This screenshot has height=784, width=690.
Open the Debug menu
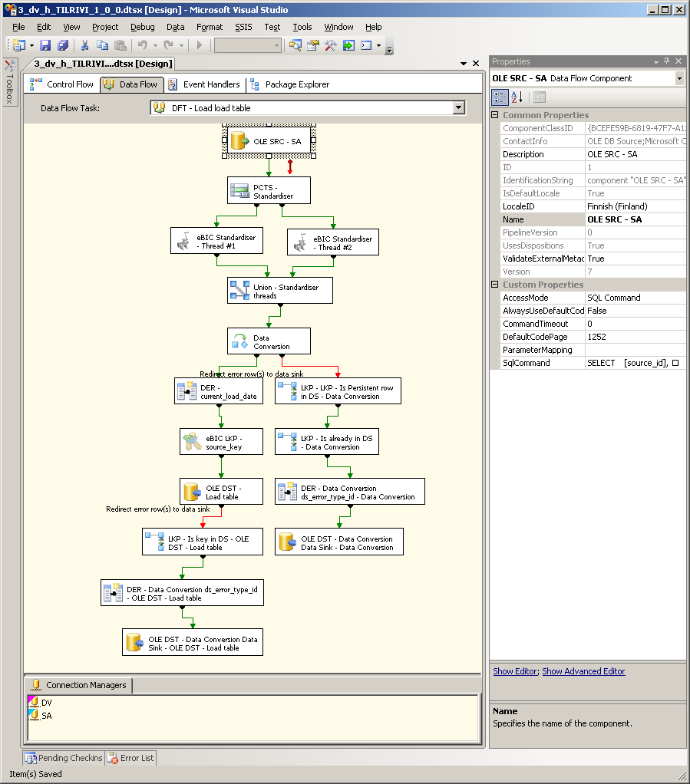point(143,27)
